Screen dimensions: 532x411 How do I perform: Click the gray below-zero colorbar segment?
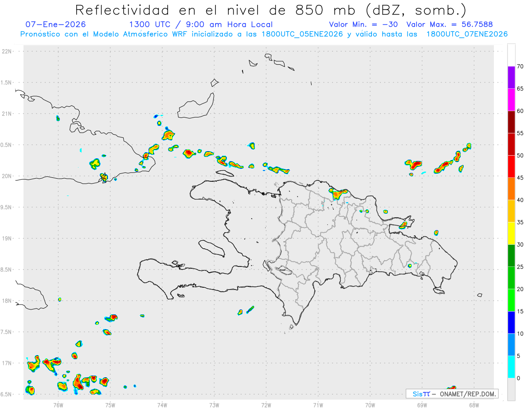point(511,389)
